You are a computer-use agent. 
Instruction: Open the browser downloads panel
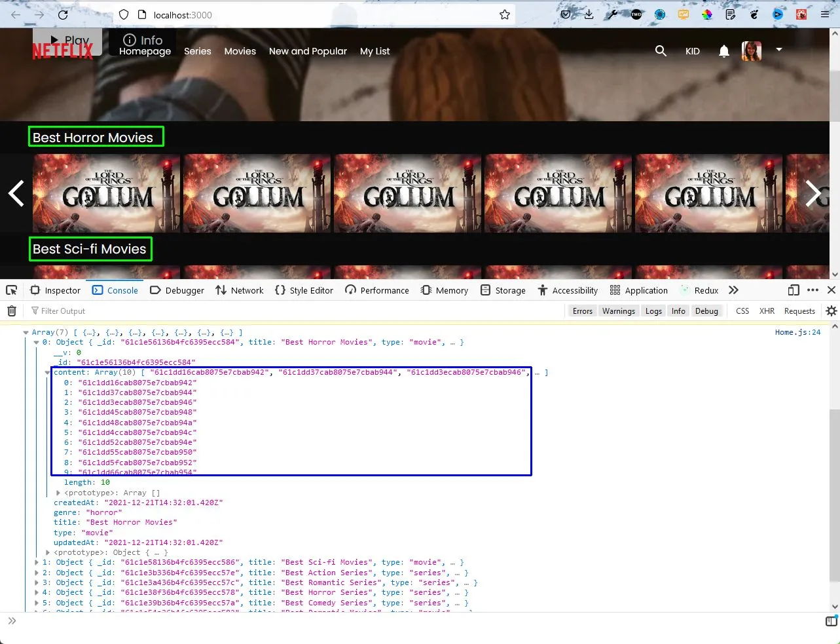(x=589, y=14)
